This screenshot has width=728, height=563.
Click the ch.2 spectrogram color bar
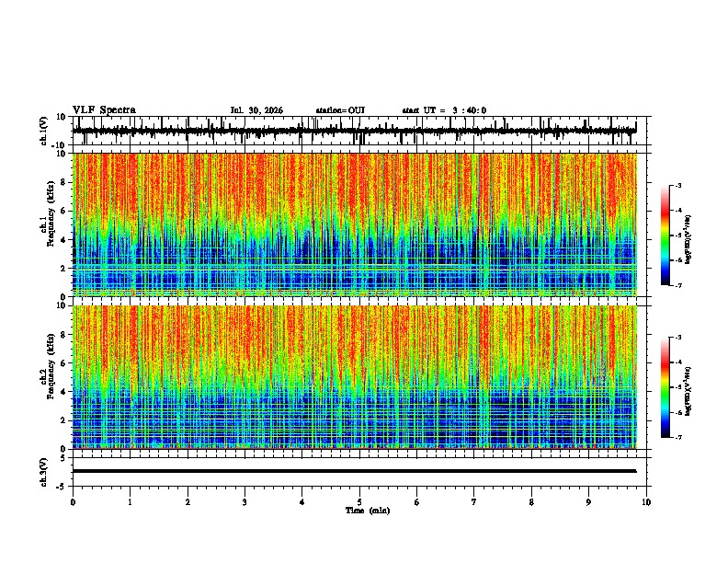(665, 387)
